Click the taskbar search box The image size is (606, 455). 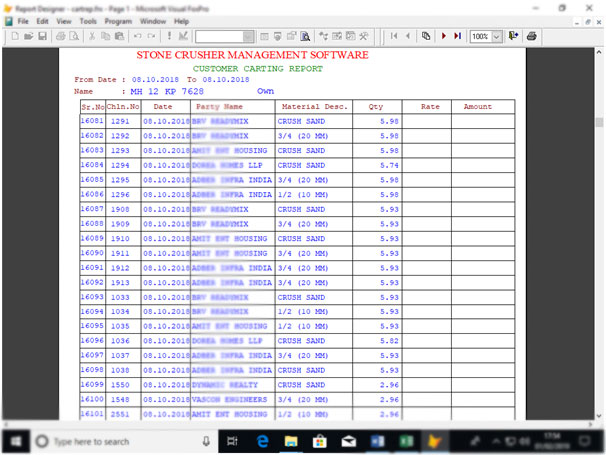click(x=124, y=441)
